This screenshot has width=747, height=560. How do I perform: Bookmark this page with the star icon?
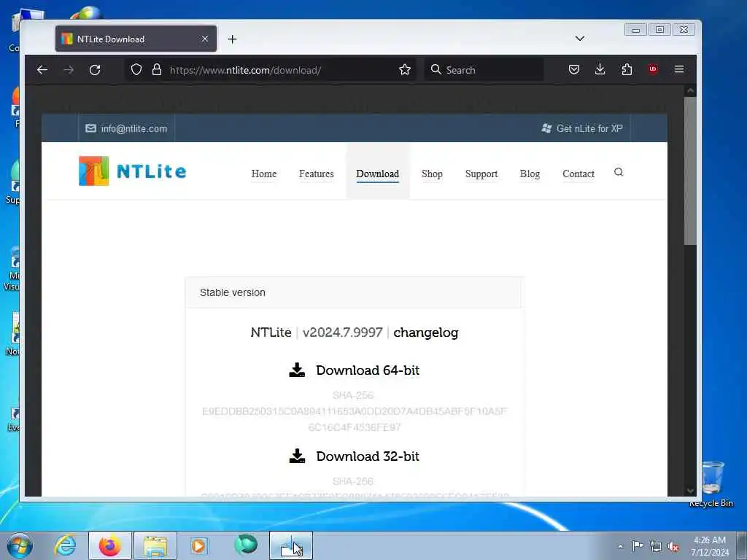pyautogui.click(x=405, y=70)
